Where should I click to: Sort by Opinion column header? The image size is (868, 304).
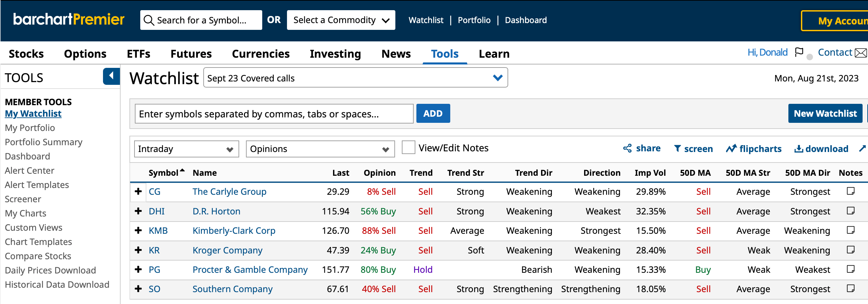pos(379,173)
